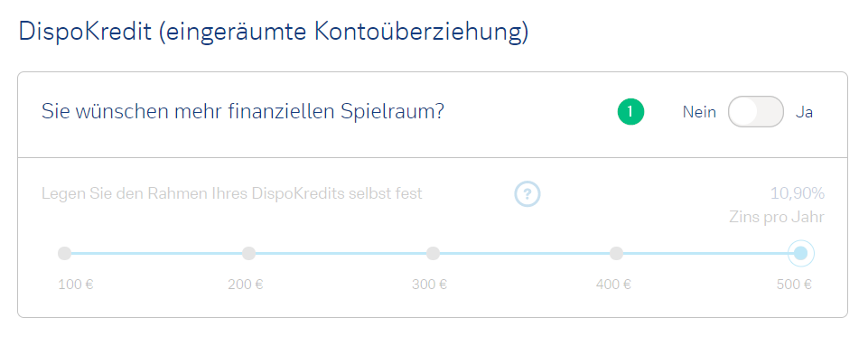Select the 'Ja' label beside the switch
Screen dimensions: 868x346
[x=805, y=112]
